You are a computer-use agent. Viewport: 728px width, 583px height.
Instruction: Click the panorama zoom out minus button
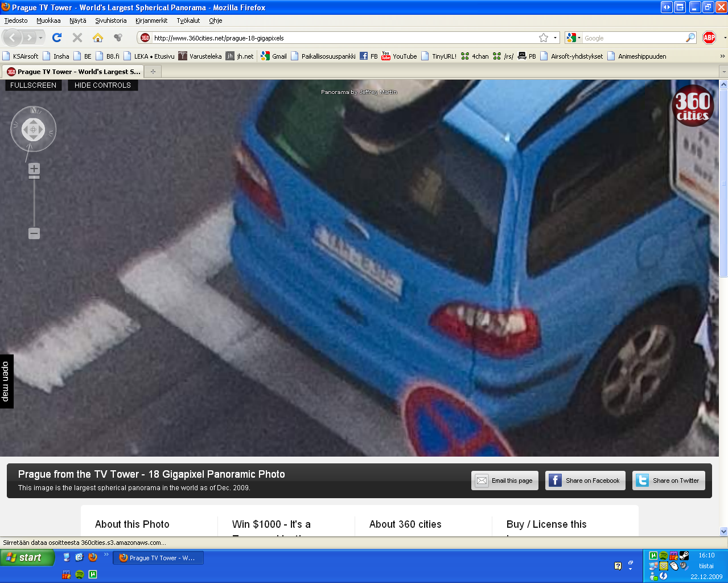click(x=34, y=233)
